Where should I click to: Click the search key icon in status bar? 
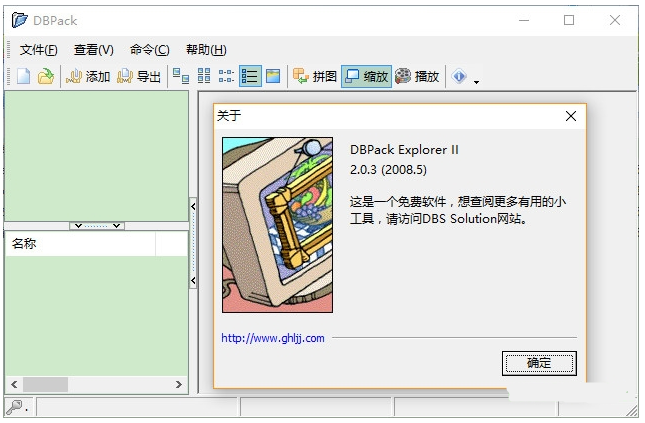point(14,407)
